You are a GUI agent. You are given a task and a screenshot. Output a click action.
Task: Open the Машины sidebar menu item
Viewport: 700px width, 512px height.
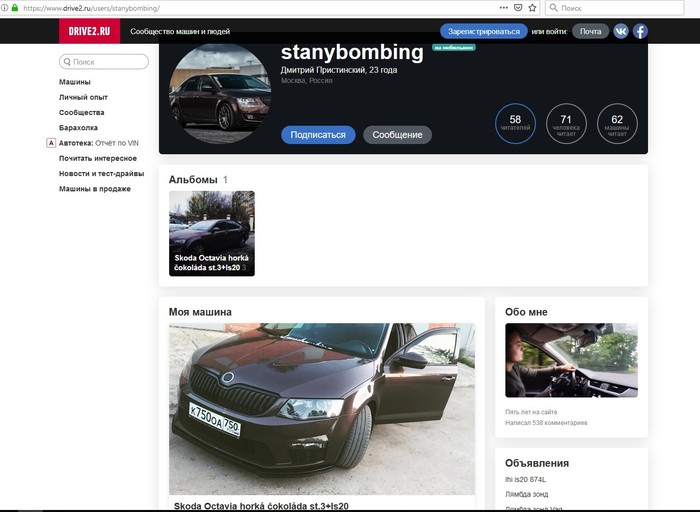coord(75,82)
